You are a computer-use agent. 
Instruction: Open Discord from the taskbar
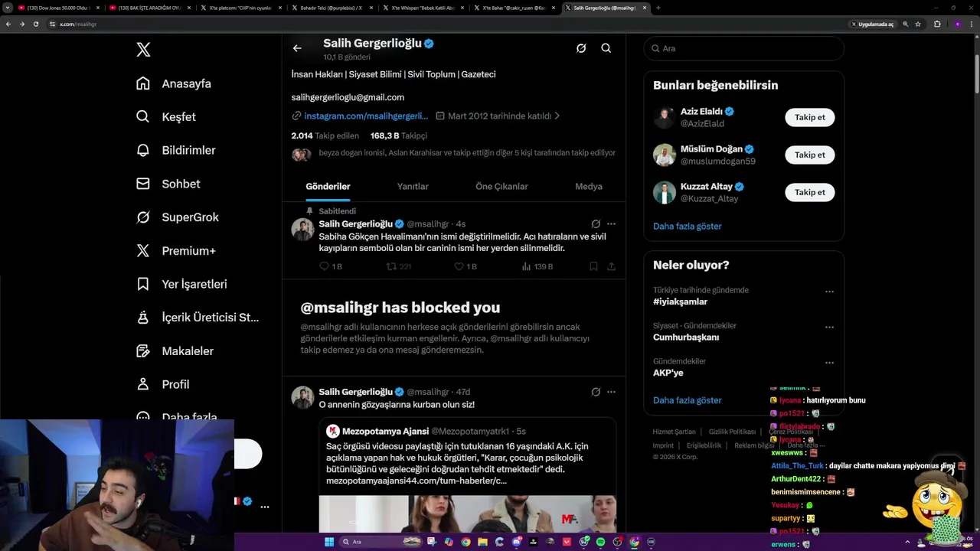(517, 542)
